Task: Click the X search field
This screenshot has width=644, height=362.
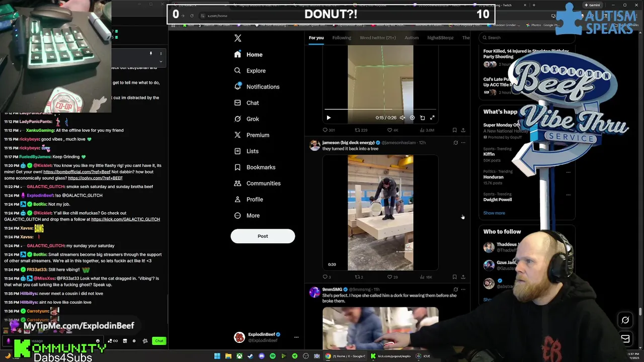Action: click(x=526, y=37)
